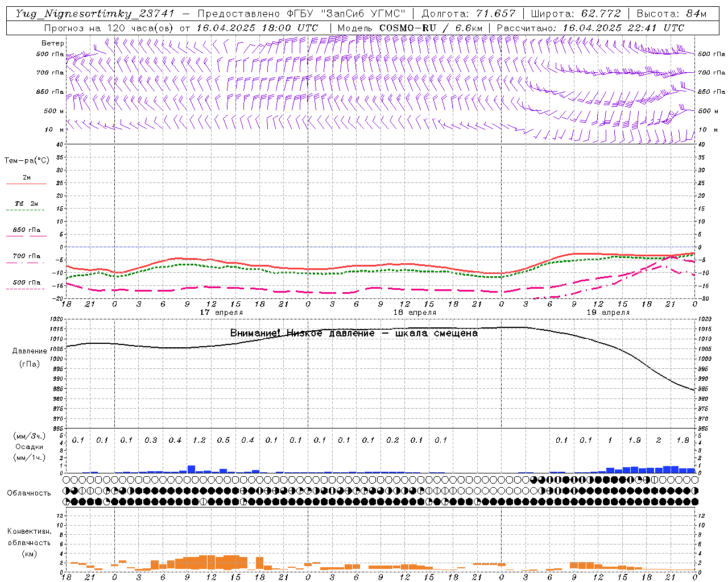Click the Облачность row label
The height and width of the screenshot is (582, 728).
29,493
